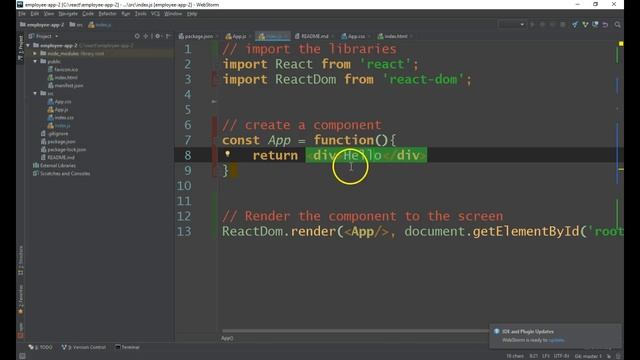The image size is (640, 360).
Task: Select External Libraries node
Action: pos(54,166)
